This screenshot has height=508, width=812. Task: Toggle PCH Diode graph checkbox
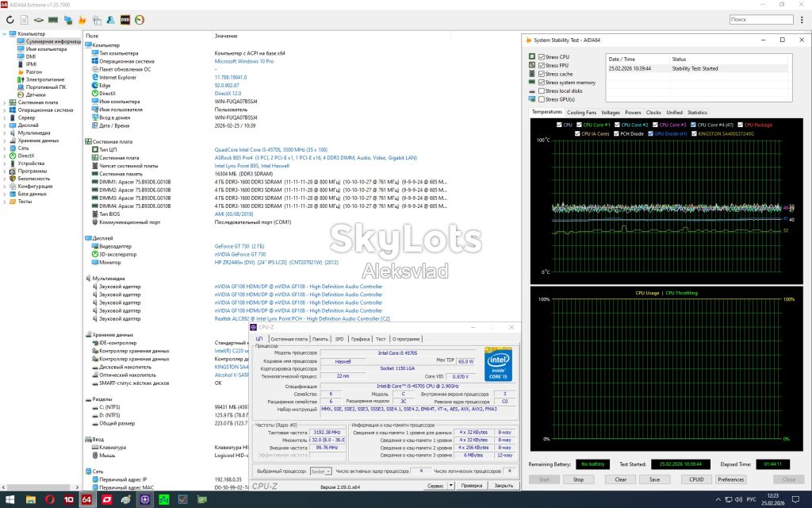click(x=617, y=133)
